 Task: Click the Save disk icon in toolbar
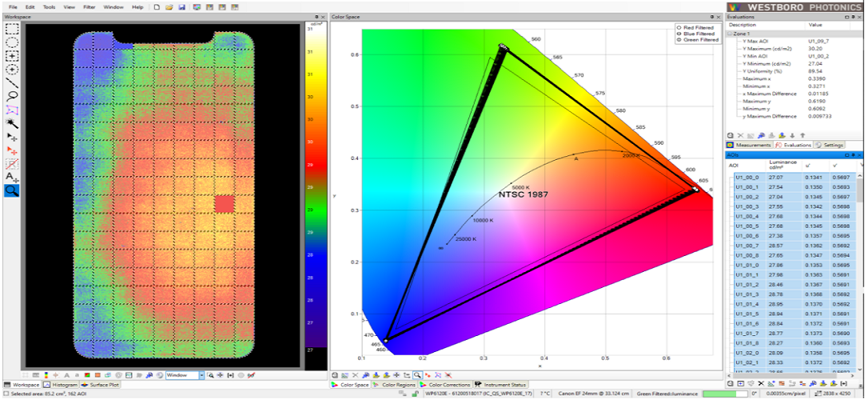point(181,6)
